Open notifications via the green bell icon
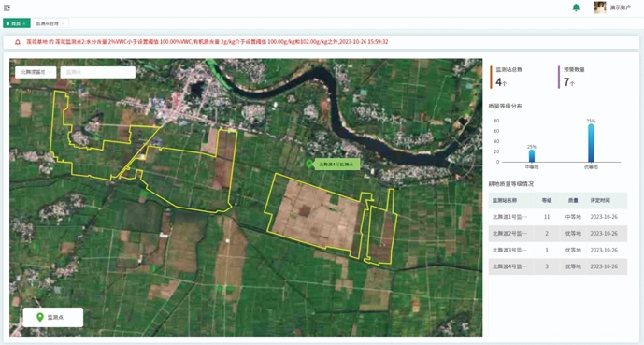Screen dimensions: 644x345 tap(576, 7)
